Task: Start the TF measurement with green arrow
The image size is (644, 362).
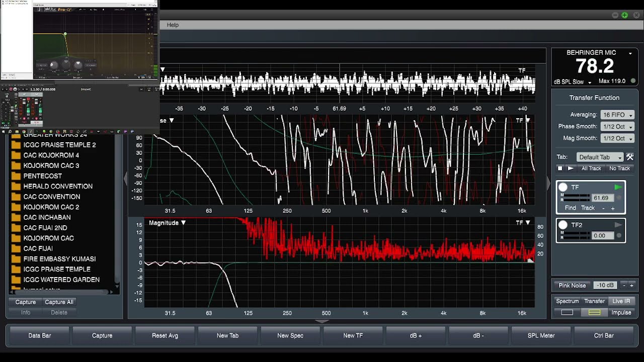Action: 618,188
